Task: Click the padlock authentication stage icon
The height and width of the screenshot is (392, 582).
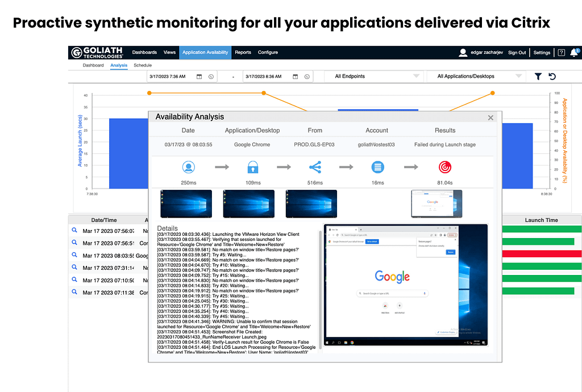Action: [x=253, y=167]
